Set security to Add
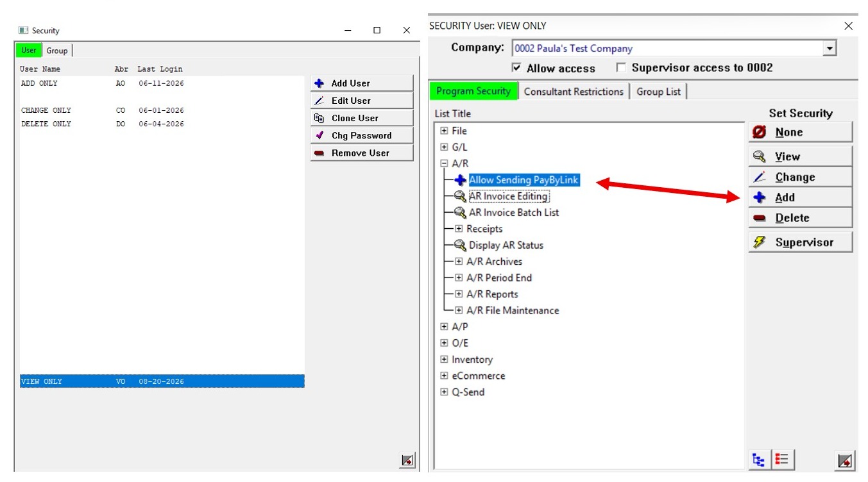The image size is (868, 482). (x=801, y=197)
